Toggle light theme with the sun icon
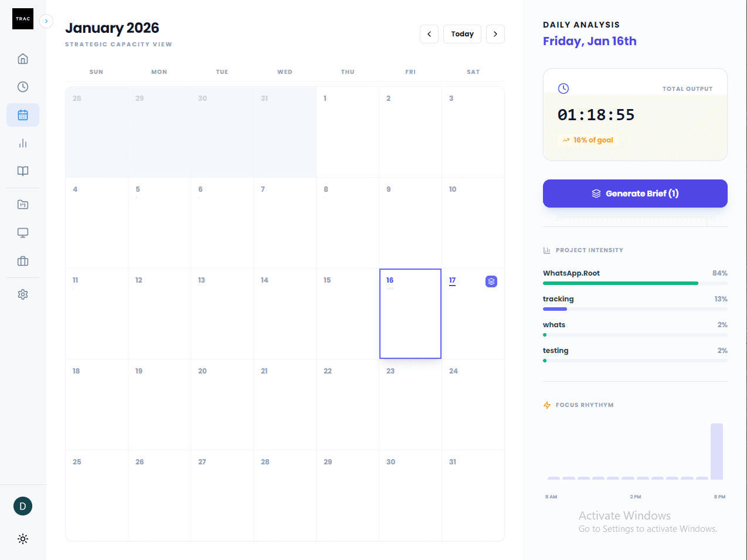This screenshot has height=560, width=747. pos(22,539)
